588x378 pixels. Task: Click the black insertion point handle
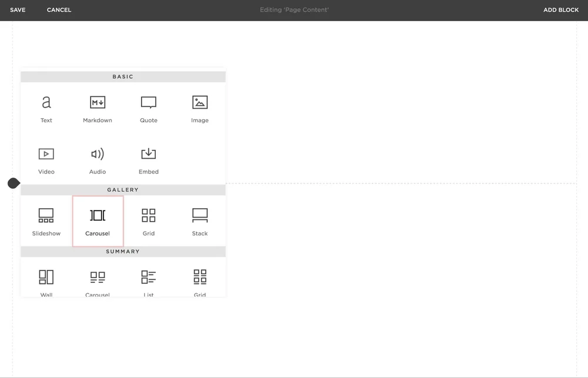click(x=13, y=183)
